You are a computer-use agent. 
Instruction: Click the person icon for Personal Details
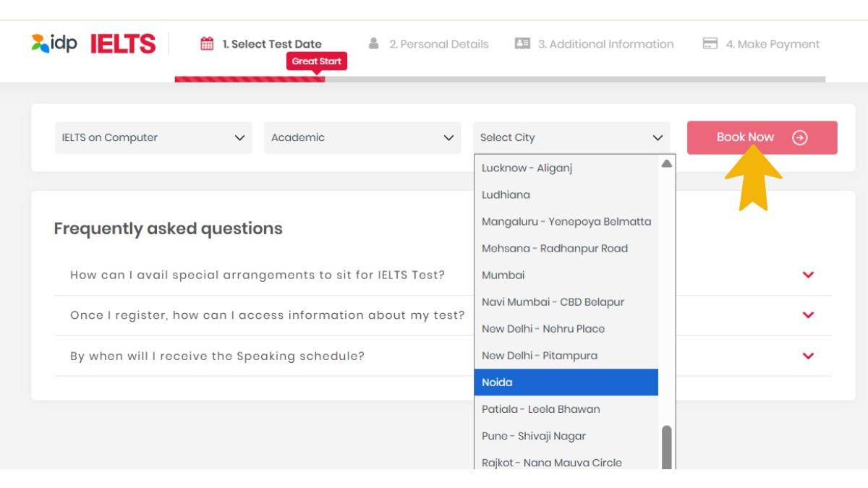tap(373, 43)
